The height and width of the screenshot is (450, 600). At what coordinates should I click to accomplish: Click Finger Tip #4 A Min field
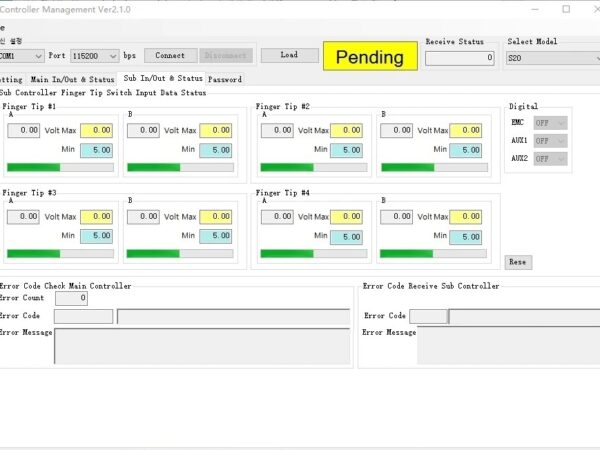click(x=346, y=237)
